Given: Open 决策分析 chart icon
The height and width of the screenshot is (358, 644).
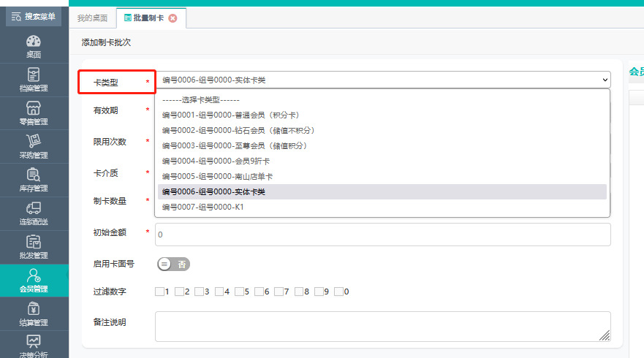Looking at the screenshot, I should click(x=34, y=342).
